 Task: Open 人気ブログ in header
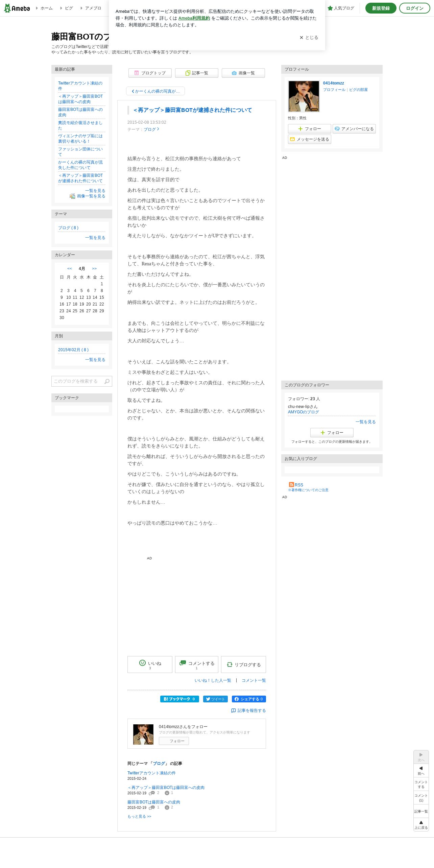point(341,8)
